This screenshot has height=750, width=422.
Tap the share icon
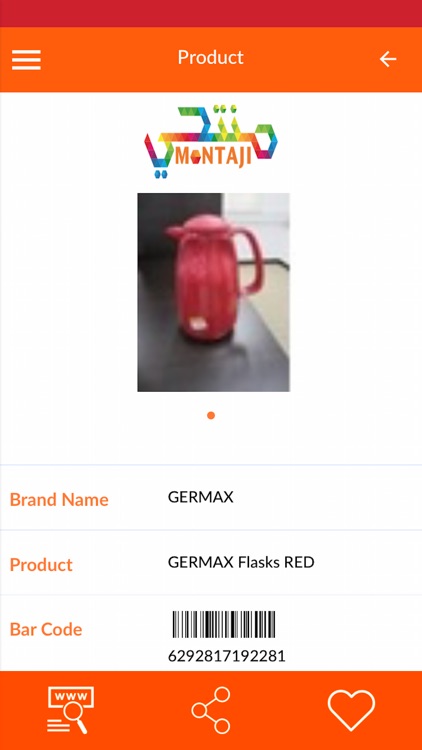pyautogui.click(x=211, y=710)
